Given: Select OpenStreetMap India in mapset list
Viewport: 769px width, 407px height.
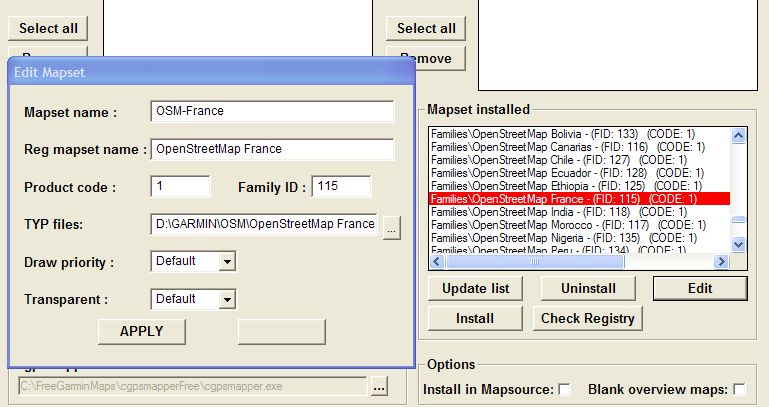Looking at the screenshot, I should (x=579, y=212).
